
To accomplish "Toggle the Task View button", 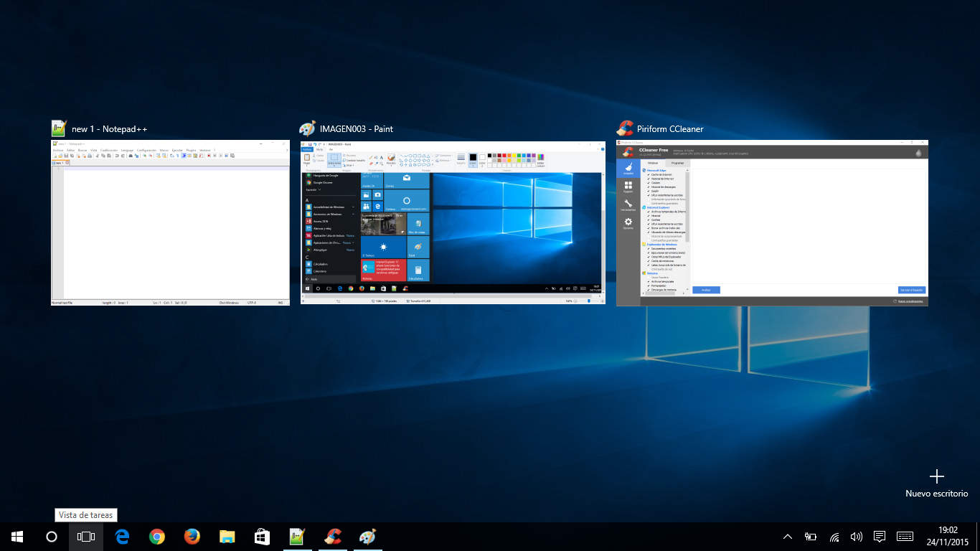I will pos(86,537).
